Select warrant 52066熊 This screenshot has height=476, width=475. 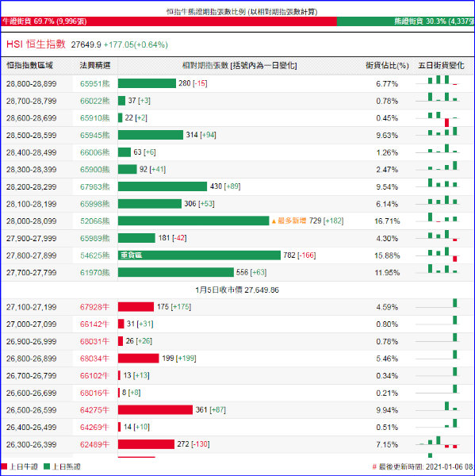point(94,221)
